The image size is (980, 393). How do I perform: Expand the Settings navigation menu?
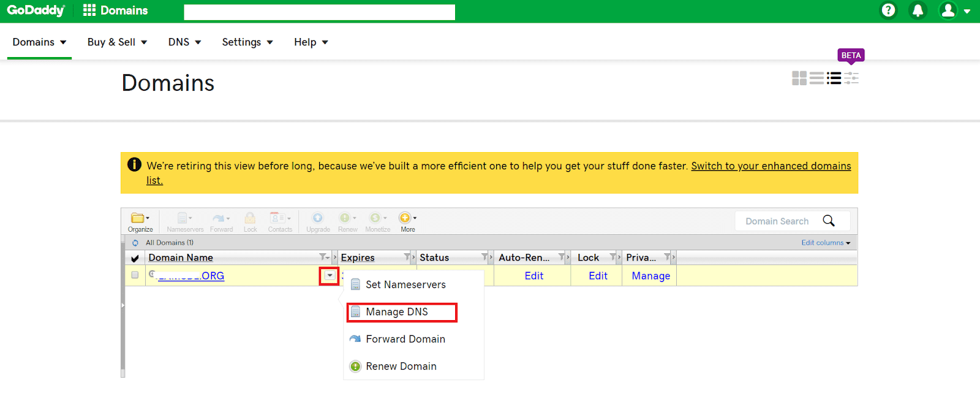(x=247, y=42)
